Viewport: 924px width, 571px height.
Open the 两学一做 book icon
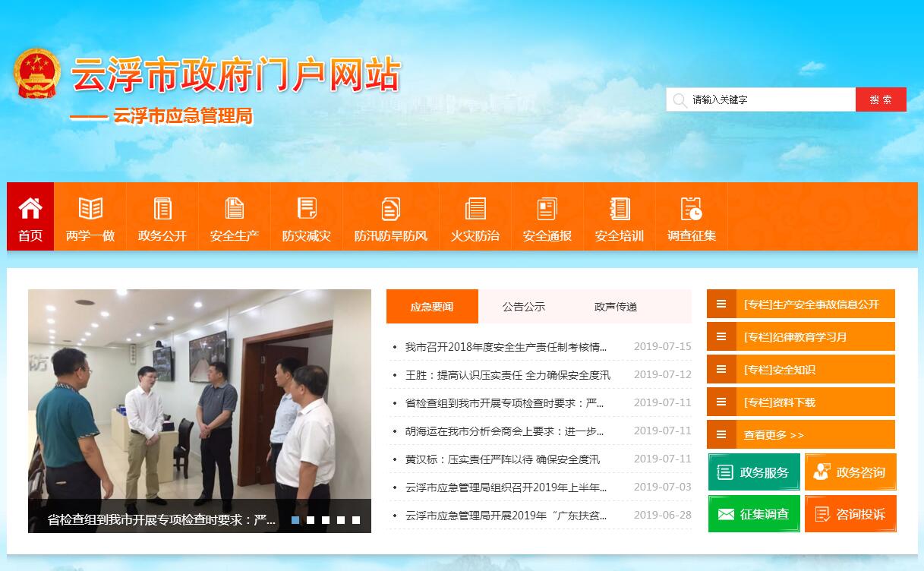coord(90,209)
